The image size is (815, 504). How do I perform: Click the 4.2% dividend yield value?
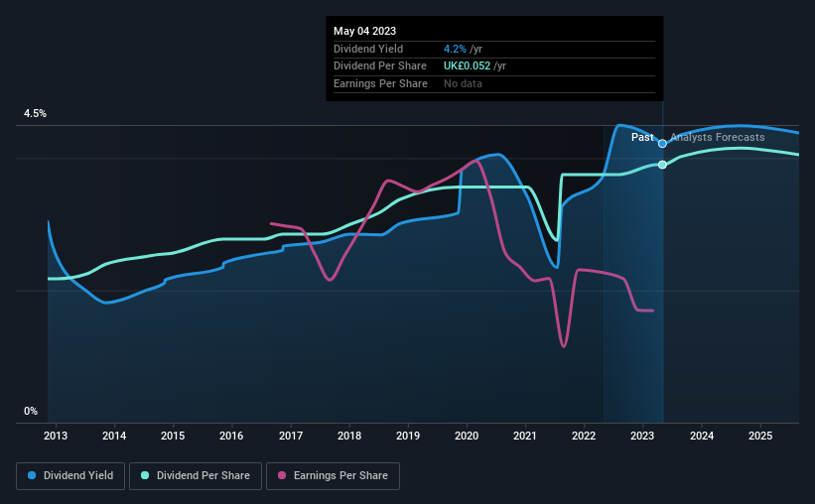tap(455, 49)
